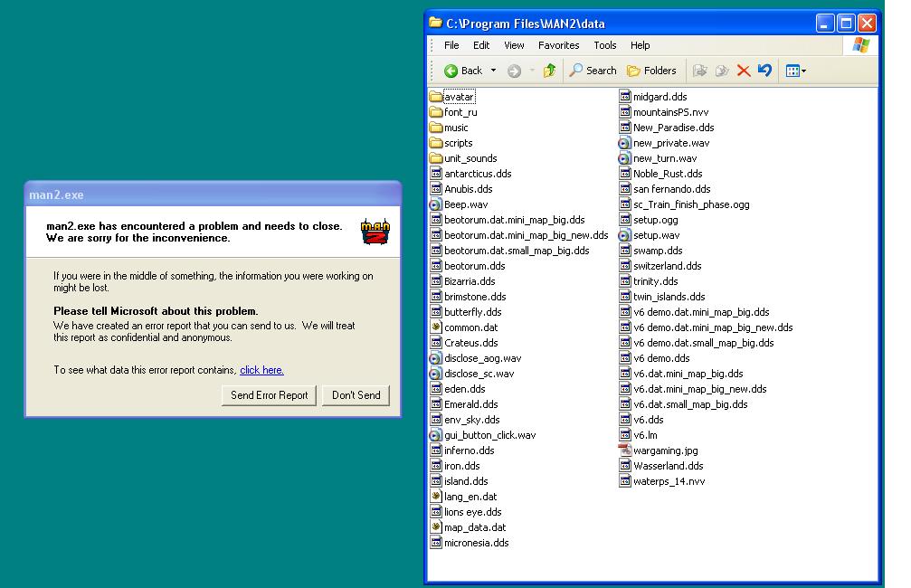Select Bizarria.dds file name

click(470, 281)
